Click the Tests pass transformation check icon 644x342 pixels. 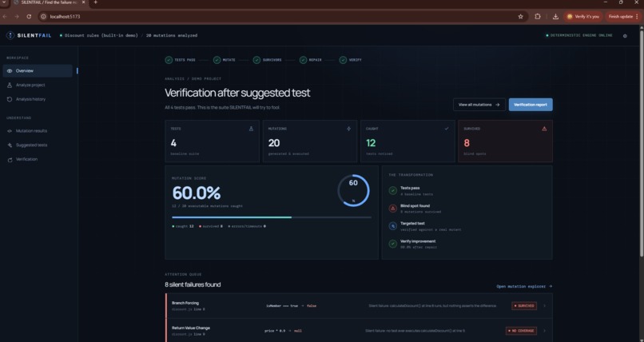392,190
